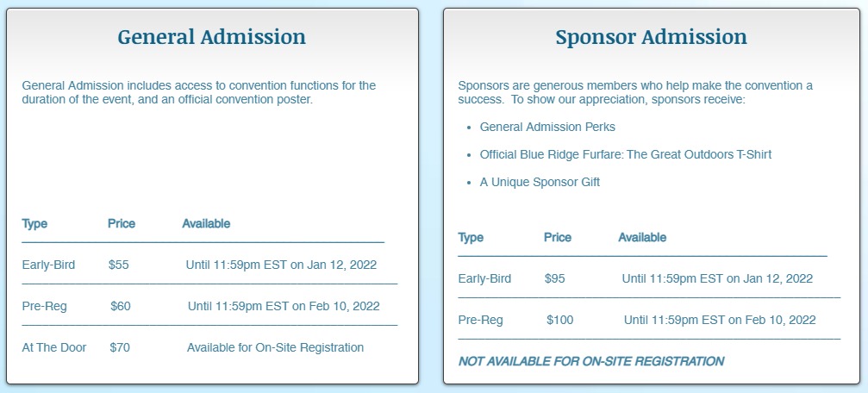Click Available for On-Site Registration text
This screenshot has height=393, width=868.
(275, 347)
